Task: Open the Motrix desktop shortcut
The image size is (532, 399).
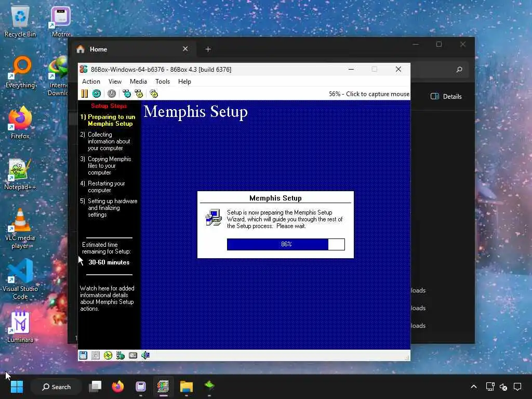Action: (61, 22)
